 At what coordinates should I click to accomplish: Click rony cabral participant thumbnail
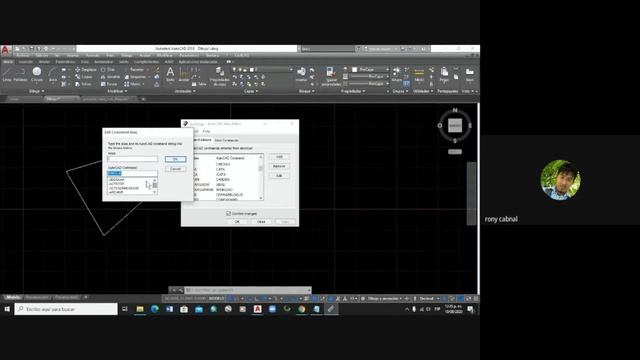point(560,180)
